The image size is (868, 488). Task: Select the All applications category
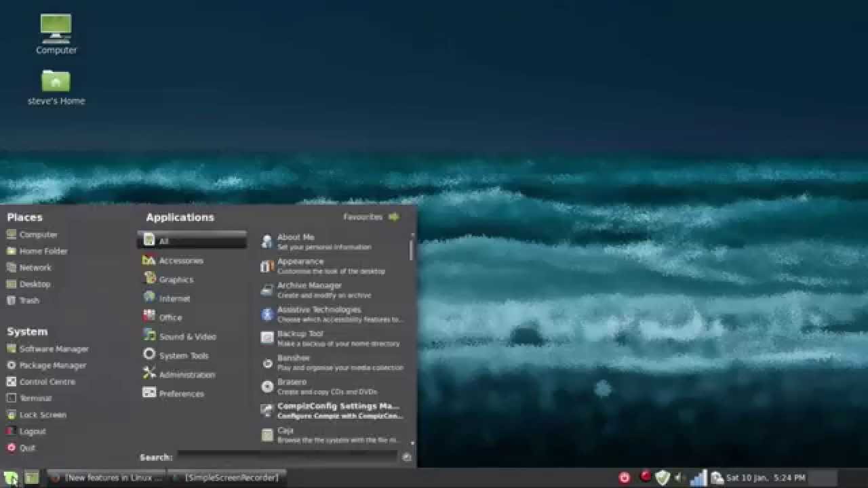(193, 241)
